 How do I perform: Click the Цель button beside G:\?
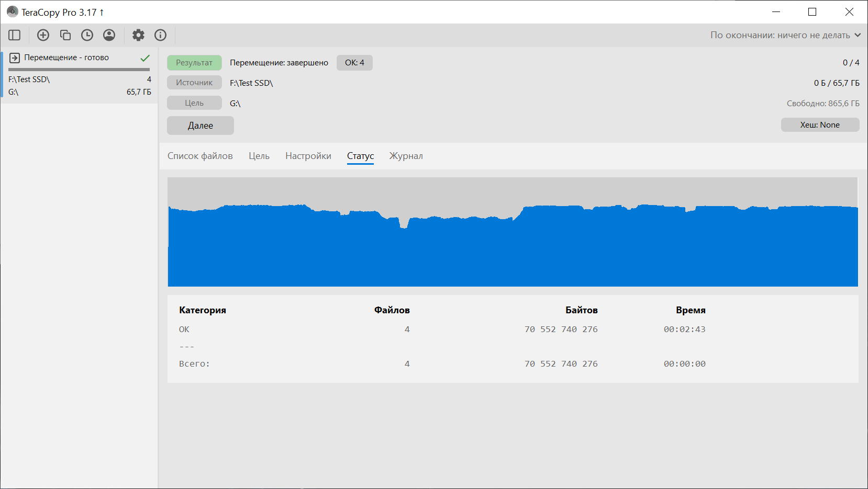coord(194,103)
